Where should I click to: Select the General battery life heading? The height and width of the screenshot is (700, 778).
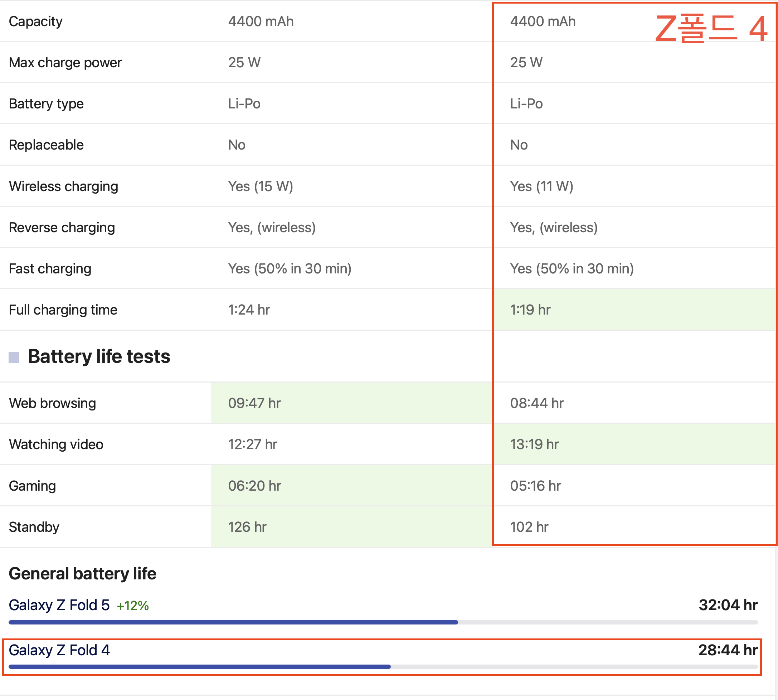click(82, 573)
